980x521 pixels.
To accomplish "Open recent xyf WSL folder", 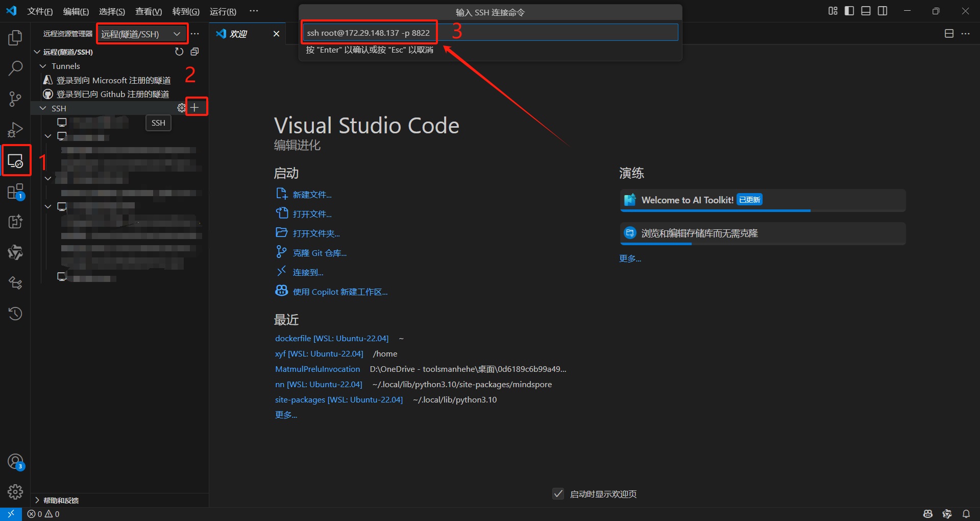I will click(x=319, y=353).
